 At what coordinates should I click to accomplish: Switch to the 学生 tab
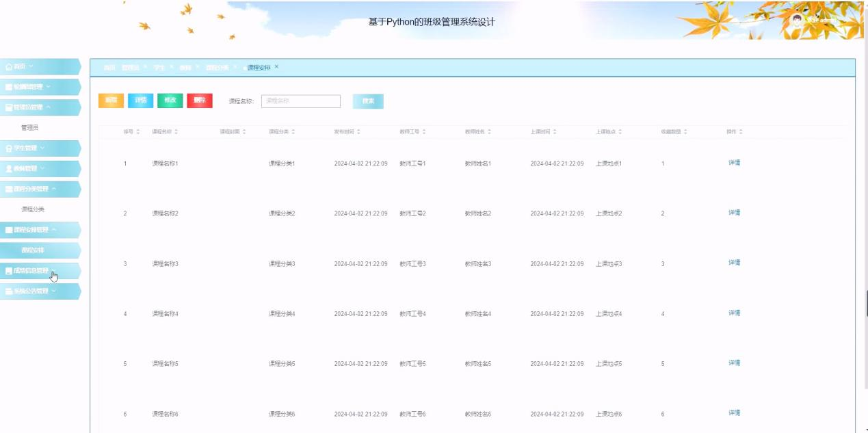click(x=159, y=68)
